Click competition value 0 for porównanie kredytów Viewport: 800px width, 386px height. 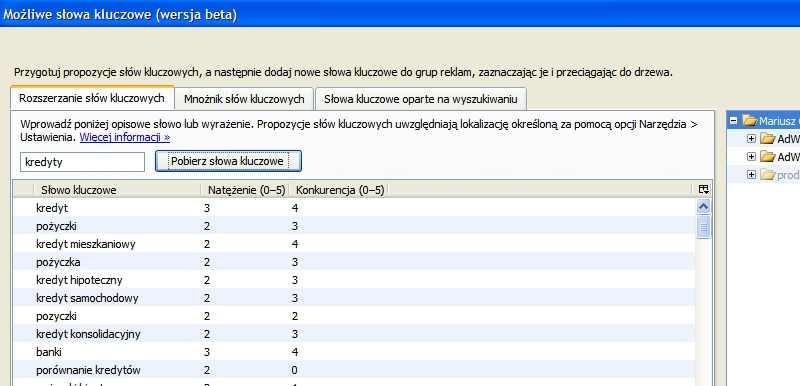click(x=294, y=370)
